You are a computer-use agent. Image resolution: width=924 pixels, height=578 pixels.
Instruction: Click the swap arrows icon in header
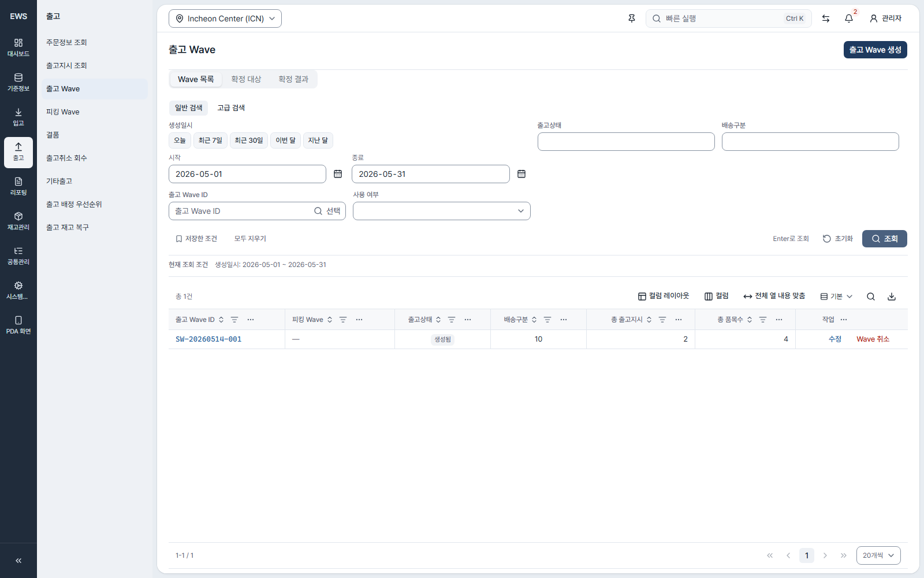(x=826, y=18)
